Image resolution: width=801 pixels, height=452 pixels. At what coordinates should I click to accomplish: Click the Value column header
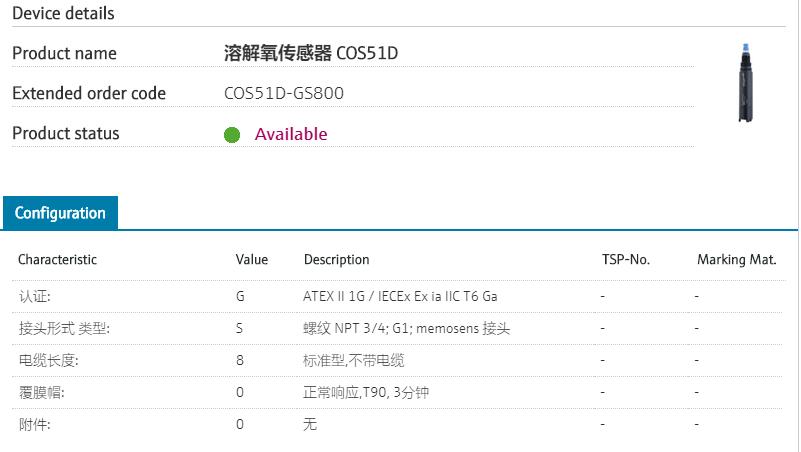coord(252,259)
